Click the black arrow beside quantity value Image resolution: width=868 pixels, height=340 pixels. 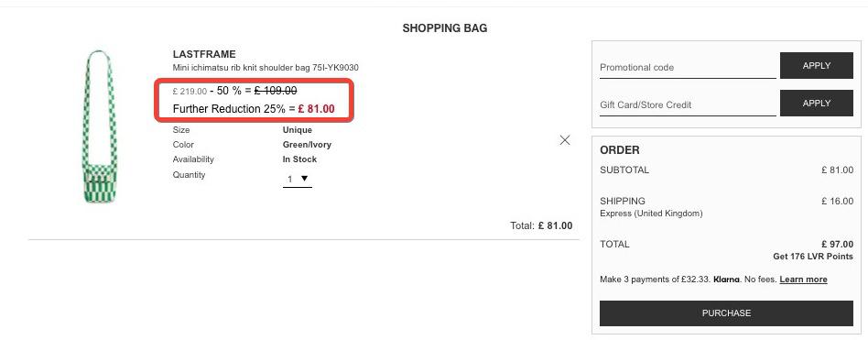point(305,179)
